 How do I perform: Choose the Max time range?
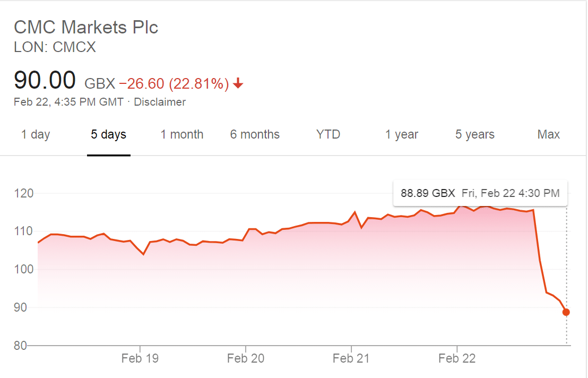pyautogui.click(x=549, y=134)
